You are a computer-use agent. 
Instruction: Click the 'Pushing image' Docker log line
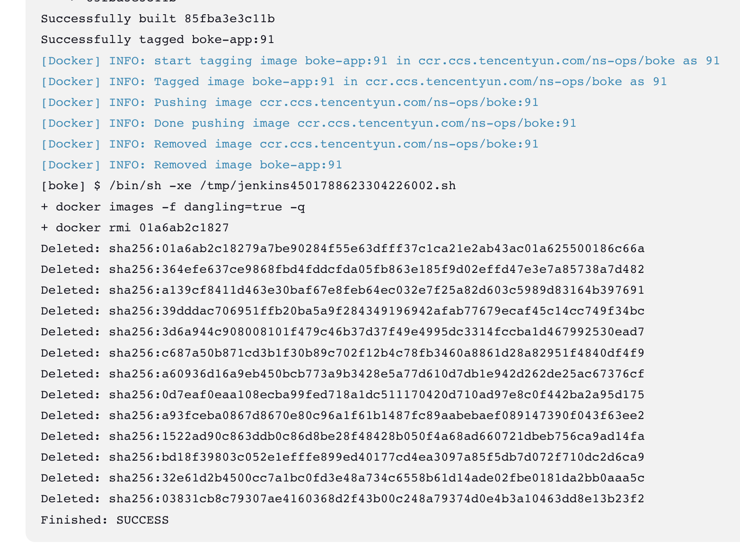tap(290, 103)
